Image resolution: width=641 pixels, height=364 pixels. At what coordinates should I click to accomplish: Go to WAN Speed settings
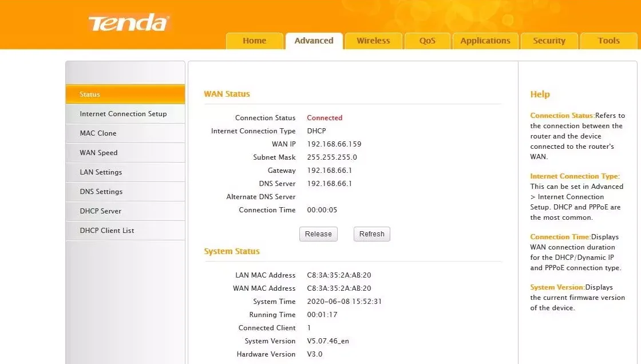click(99, 153)
